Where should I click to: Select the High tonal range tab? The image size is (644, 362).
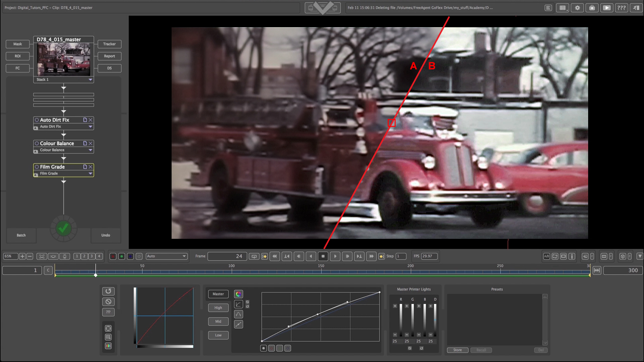218,308
